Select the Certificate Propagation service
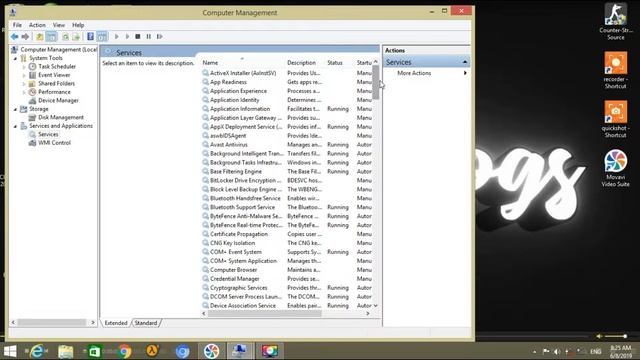 point(239,234)
